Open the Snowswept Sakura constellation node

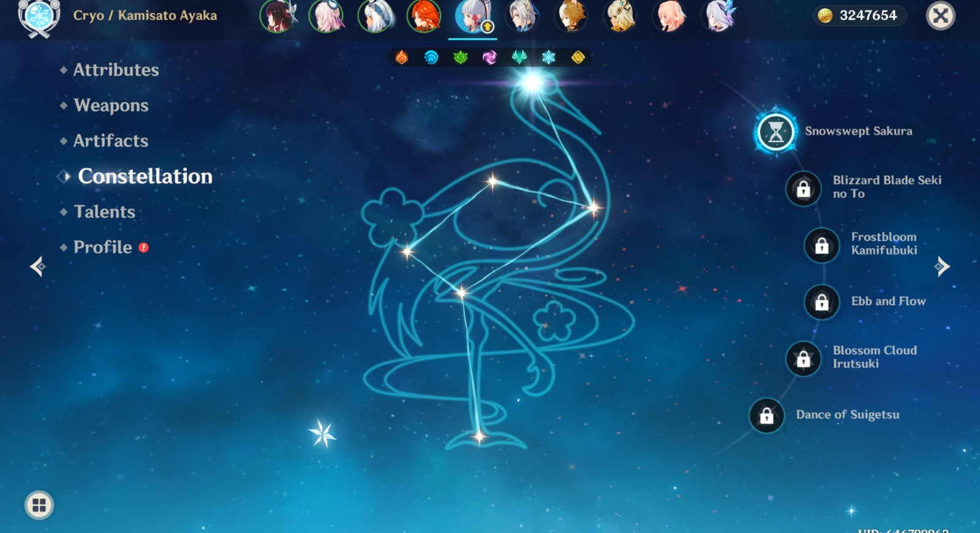[776, 132]
